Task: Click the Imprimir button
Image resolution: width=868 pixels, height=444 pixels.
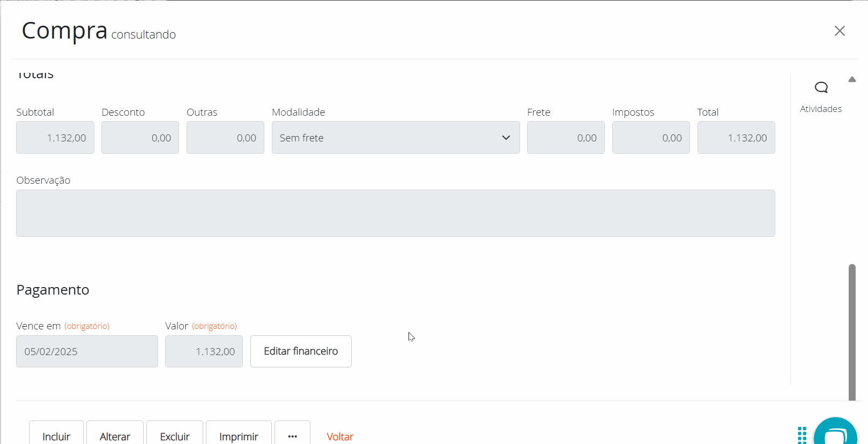Action: pyautogui.click(x=239, y=436)
